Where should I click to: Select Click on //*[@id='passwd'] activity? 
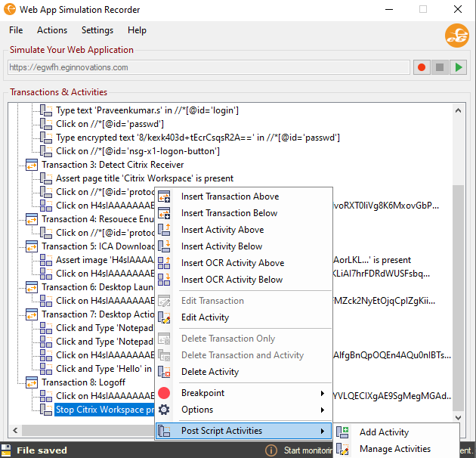110,124
